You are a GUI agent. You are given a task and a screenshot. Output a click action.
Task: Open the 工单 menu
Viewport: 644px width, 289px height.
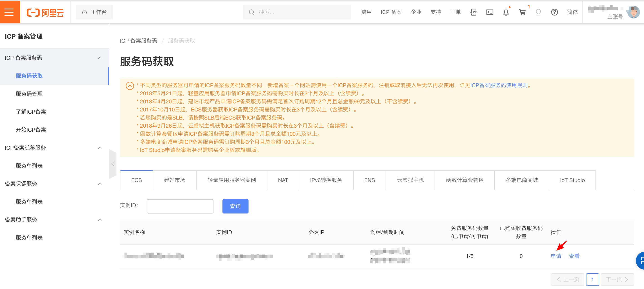[x=455, y=12]
